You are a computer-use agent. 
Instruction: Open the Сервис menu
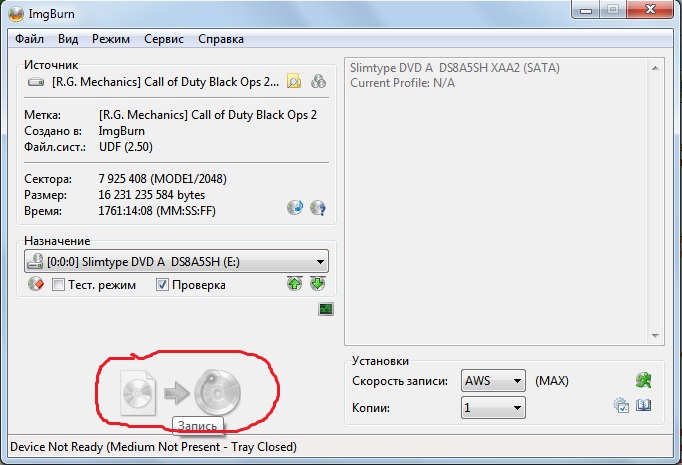(x=164, y=39)
